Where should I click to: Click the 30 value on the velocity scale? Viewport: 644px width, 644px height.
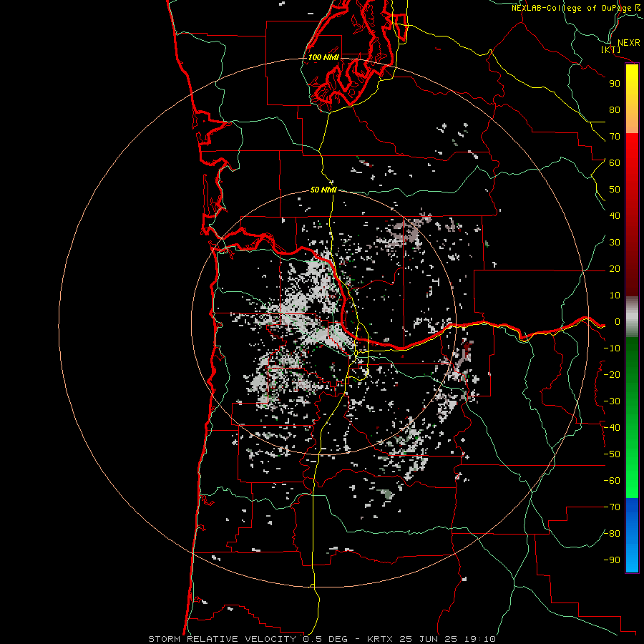coord(615,243)
